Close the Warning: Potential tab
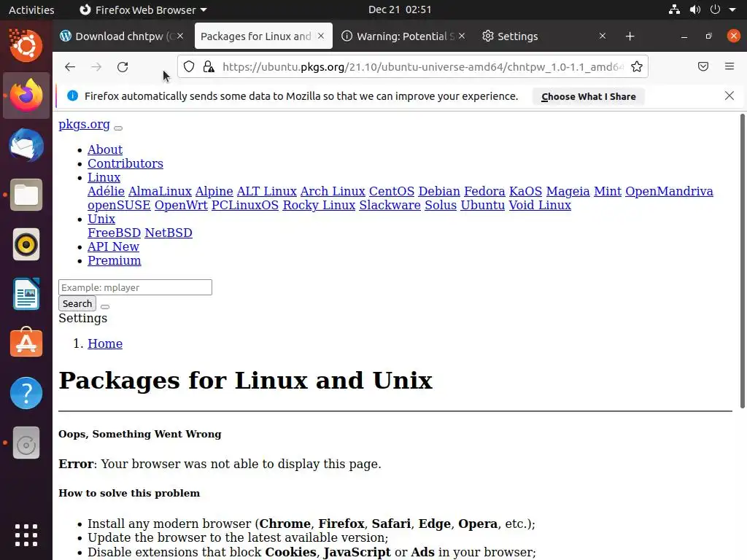Viewport: 747px width, 560px height. pyautogui.click(x=462, y=36)
